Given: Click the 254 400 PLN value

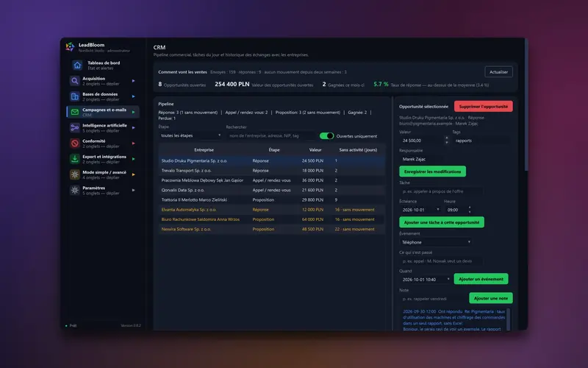Looking at the screenshot, I should [x=232, y=84].
